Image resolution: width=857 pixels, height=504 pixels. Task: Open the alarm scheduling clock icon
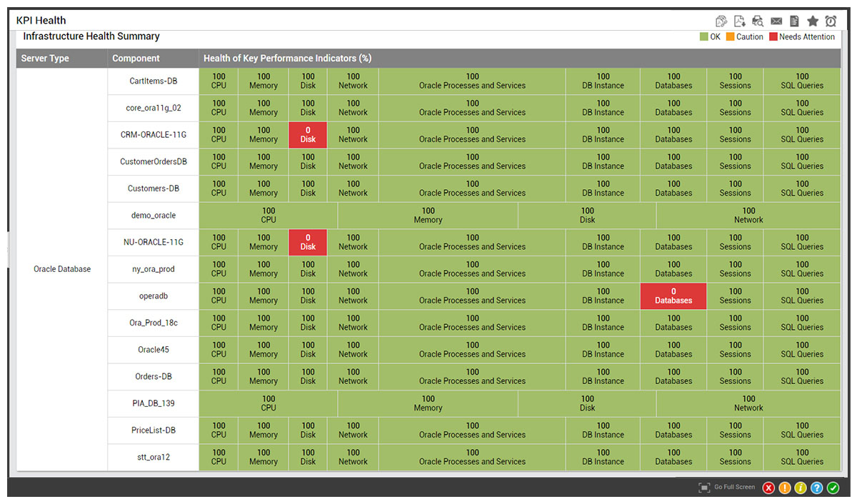(831, 21)
